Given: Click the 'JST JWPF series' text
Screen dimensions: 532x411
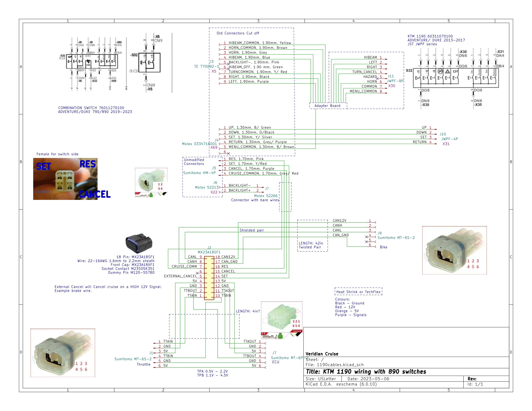Looking at the screenshot, I should 422,44.
